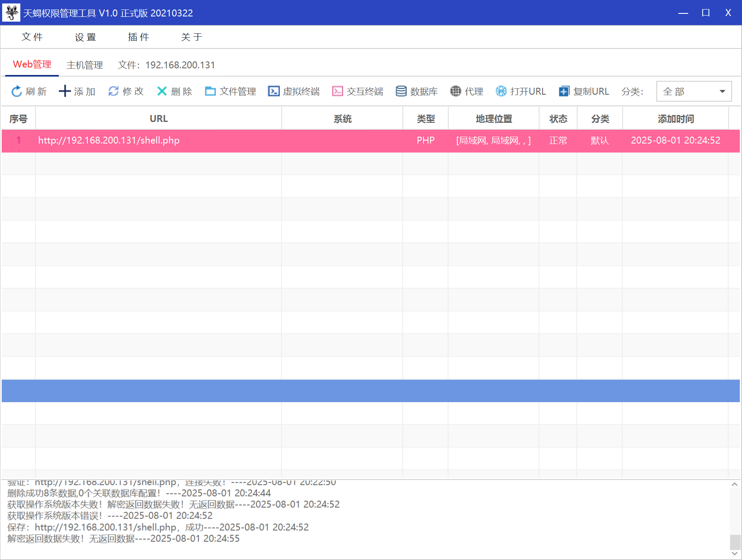The width and height of the screenshot is (742, 560).
Task: Switch to the 主机管理 tab
Action: pos(85,65)
